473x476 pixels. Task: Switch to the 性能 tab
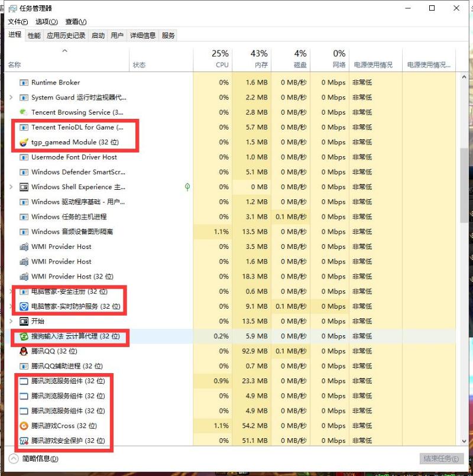coord(34,35)
